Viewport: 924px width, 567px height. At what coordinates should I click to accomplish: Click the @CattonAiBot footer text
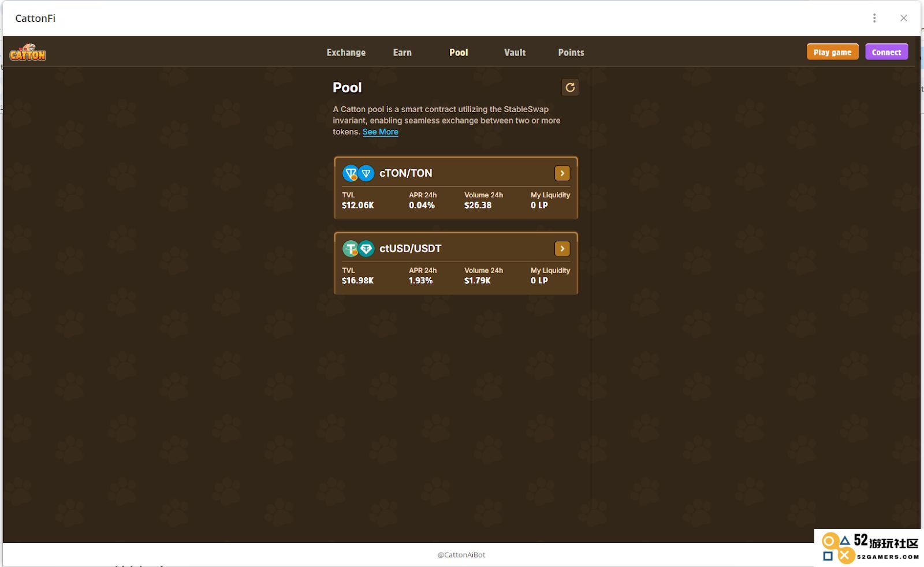461,555
